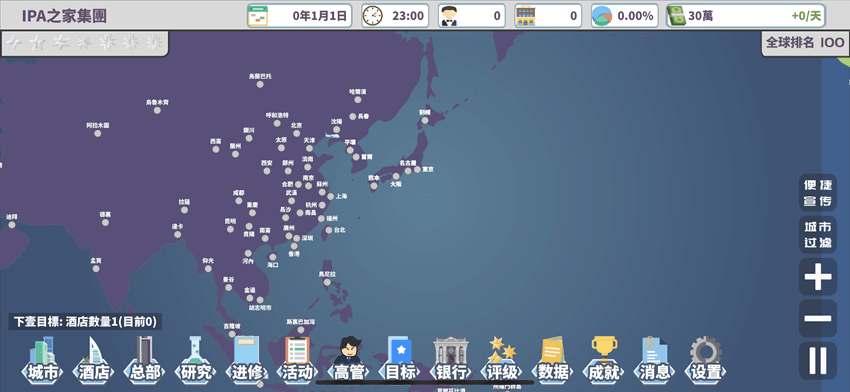This screenshot has width=850, height=392.
Task: Select the 阿拉木圖 city marker
Action: 98,133
